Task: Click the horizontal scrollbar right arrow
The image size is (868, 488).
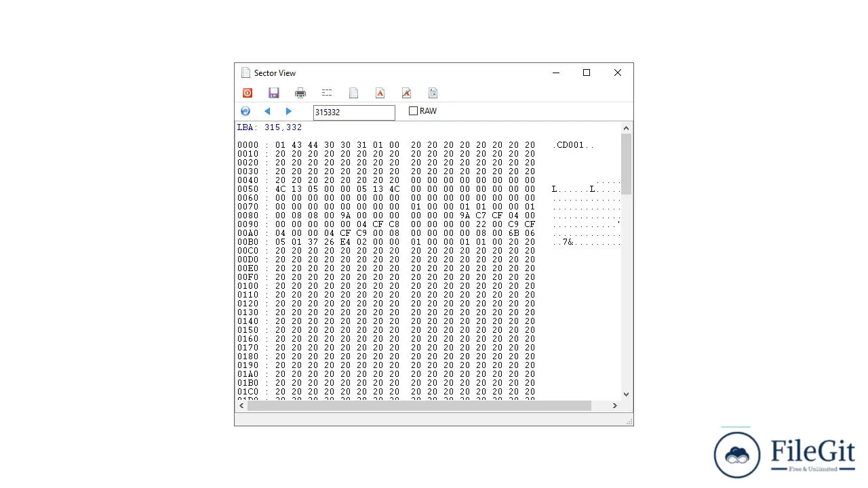Action: (615, 405)
